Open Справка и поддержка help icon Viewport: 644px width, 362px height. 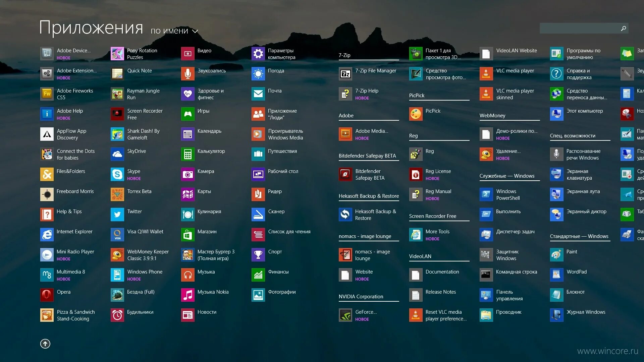coord(557,74)
